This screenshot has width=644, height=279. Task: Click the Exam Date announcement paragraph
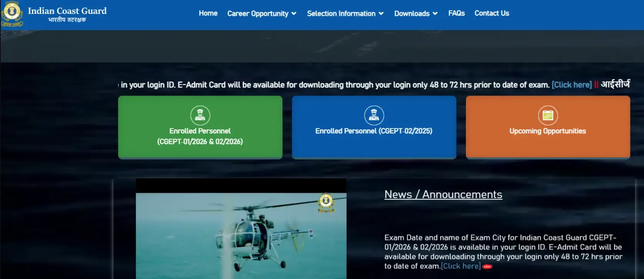503,252
